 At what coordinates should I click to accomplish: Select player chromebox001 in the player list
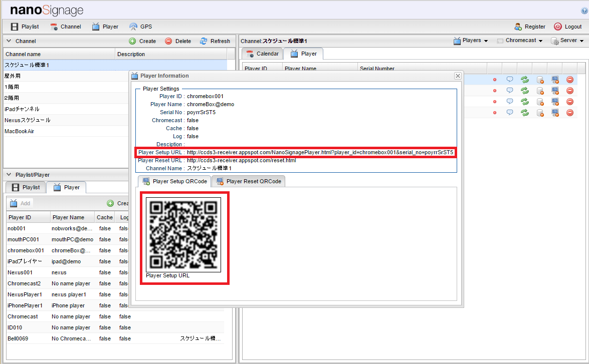(68, 250)
